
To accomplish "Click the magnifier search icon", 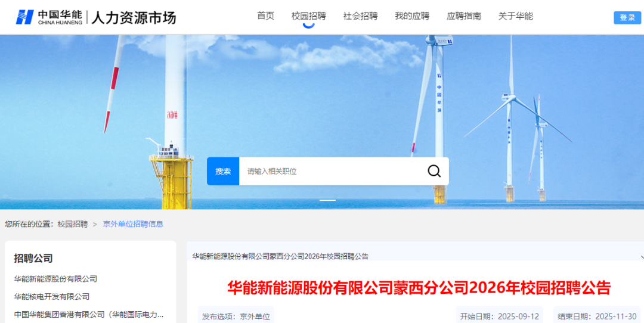I will pyautogui.click(x=434, y=171).
